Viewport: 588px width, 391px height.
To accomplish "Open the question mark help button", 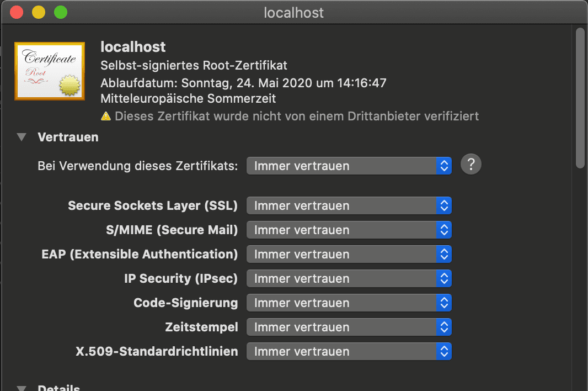I will click(x=471, y=164).
